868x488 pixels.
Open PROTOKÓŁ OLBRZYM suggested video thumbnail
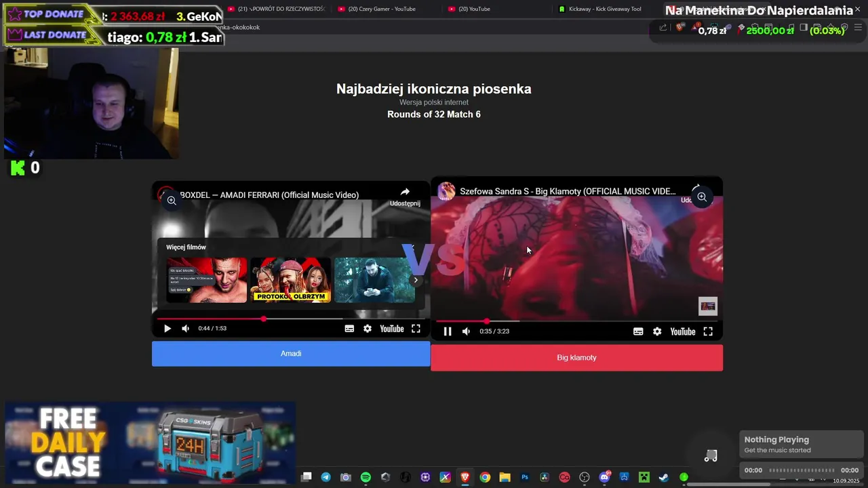[x=291, y=280]
